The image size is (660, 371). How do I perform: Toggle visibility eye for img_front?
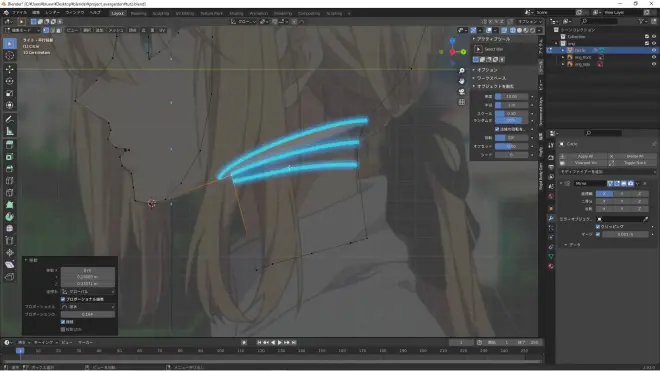pos(654,57)
